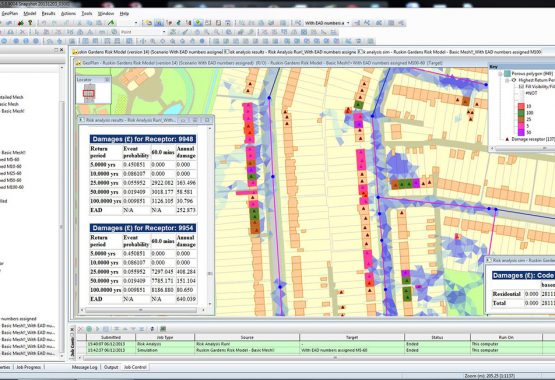The height and width of the screenshot is (380, 555).
Task: Click the play icon in Job Control toolbar
Action: 98,329
